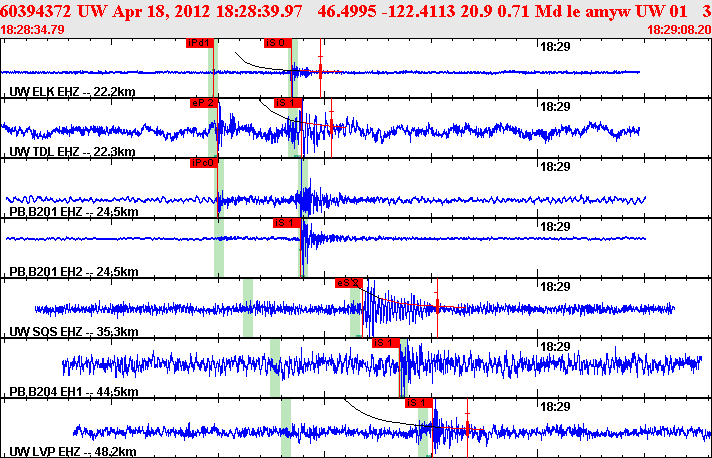
Task: Select iS 1 pick on B201 EH2 trace
Action: pyautogui.click(x=286, y=223)
